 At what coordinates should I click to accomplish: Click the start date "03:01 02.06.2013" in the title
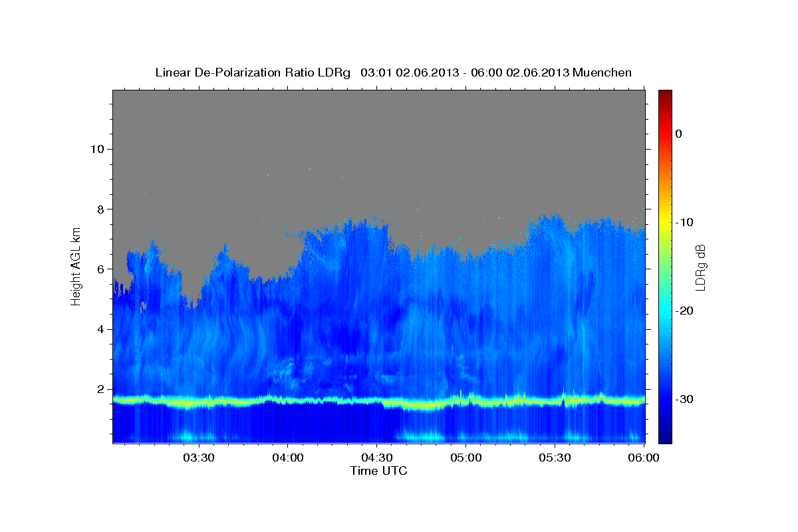click(410, 72)
